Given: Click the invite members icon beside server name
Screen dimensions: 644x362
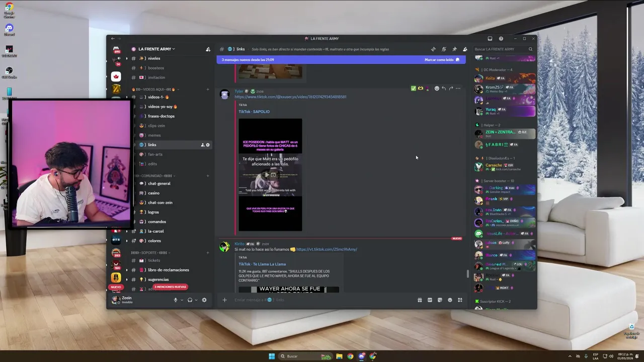Looking at the screenshot, I should click(208, 49).
